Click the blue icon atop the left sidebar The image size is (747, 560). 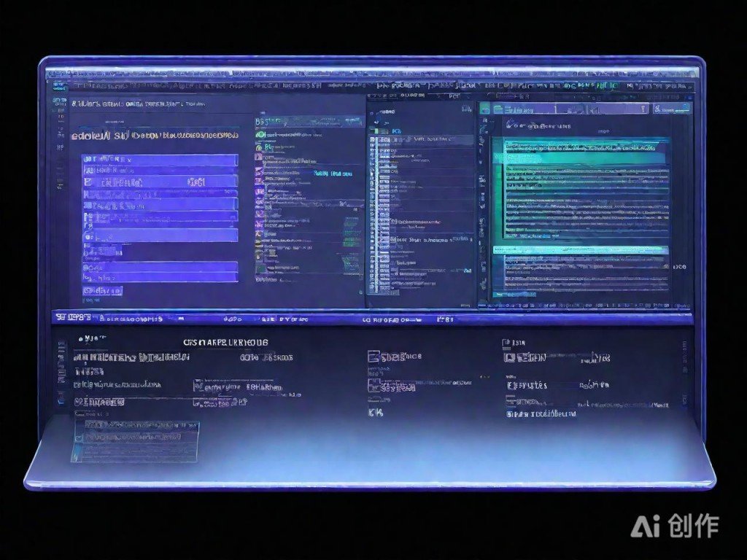tap(58, 86)
